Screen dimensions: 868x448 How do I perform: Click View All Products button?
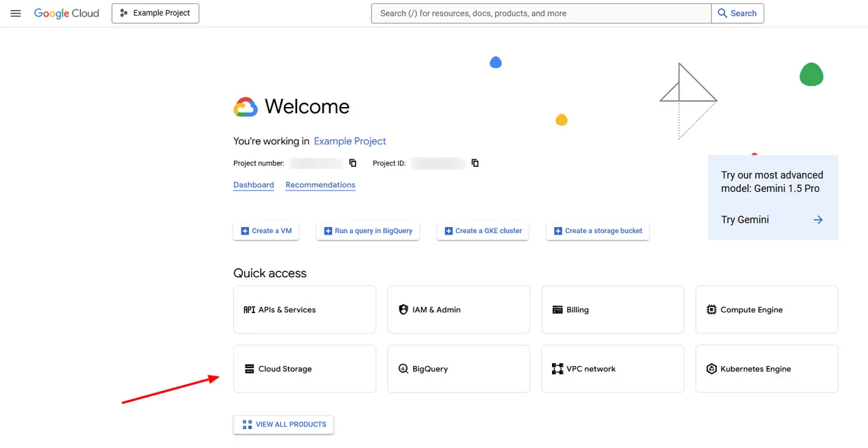283,424
